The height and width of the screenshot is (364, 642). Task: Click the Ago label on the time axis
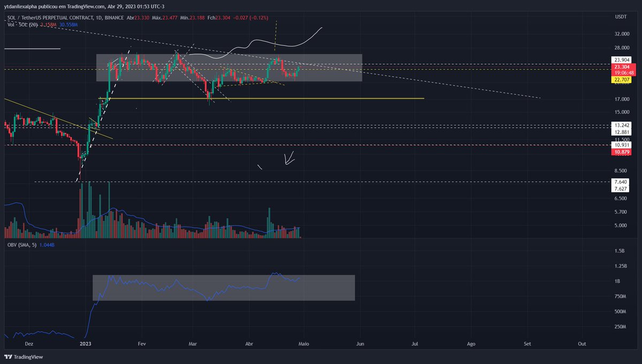[x=471, y=345]
